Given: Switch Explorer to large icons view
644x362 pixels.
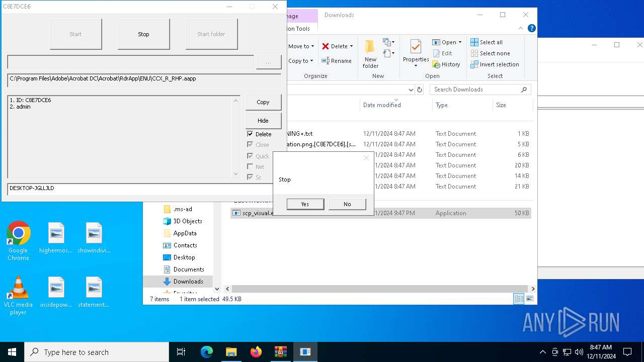Looking at the screenshot, I should click(530, 299).
